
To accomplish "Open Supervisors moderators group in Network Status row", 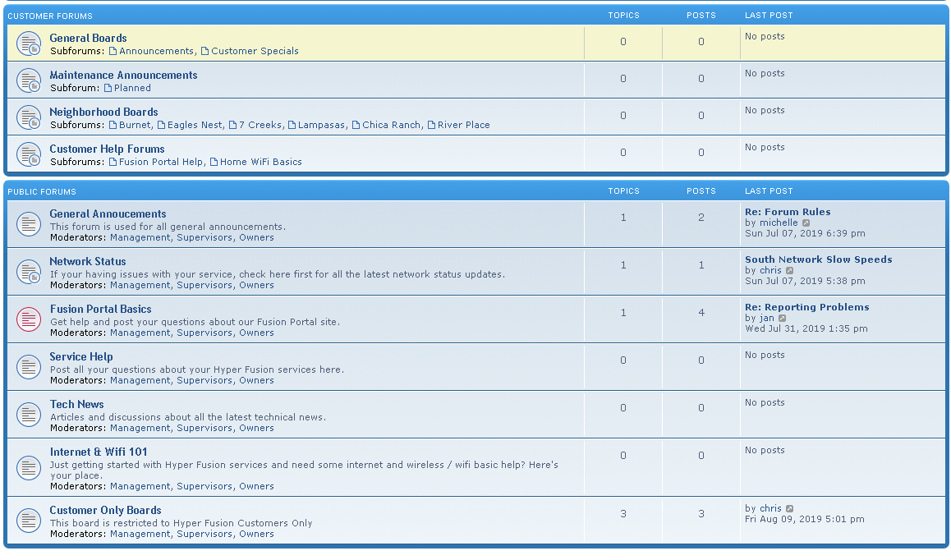I will click(205, 285).
